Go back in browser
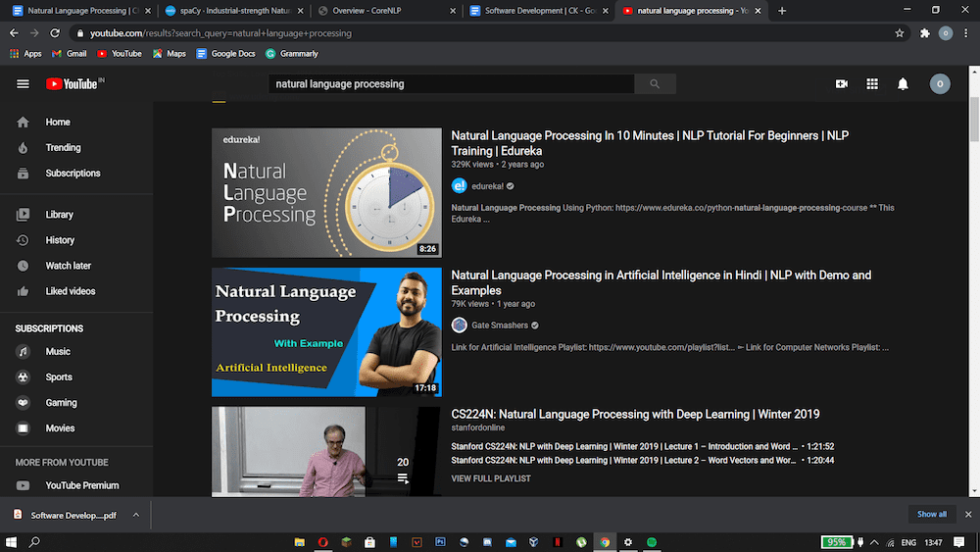 coord(14,33)
